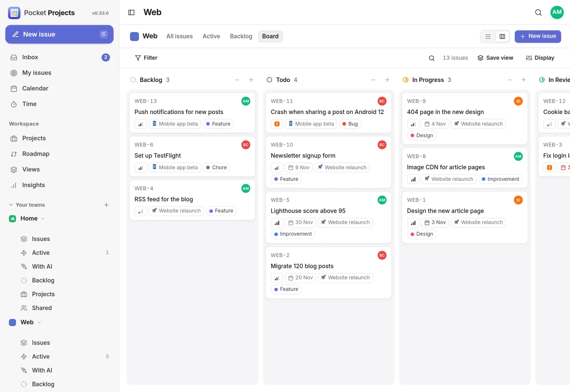Collapse the Web team dropdown chevron
The width and height of the screenshot is (570, 392).
click(39, 323)
